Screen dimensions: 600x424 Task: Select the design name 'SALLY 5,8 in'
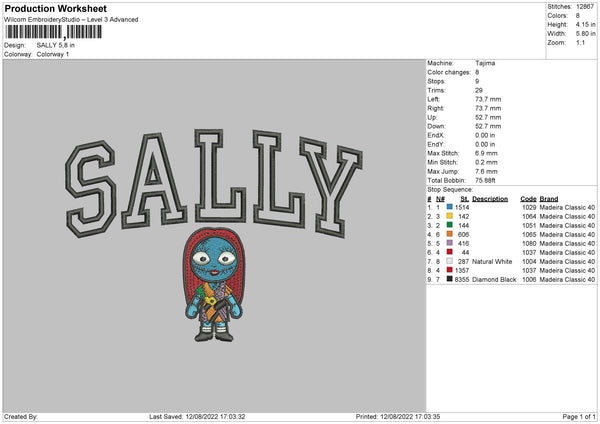point(55,45)
